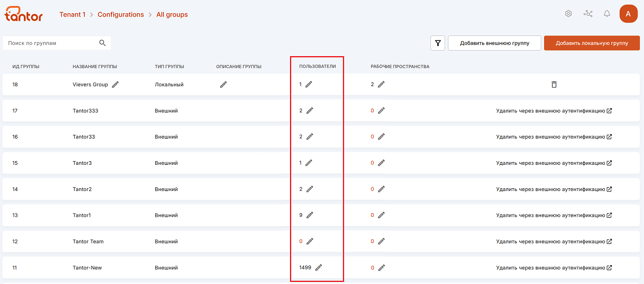Screen dimensions: 644x284
Task: Click the search magnifier icon
Action: pos(103,43)
